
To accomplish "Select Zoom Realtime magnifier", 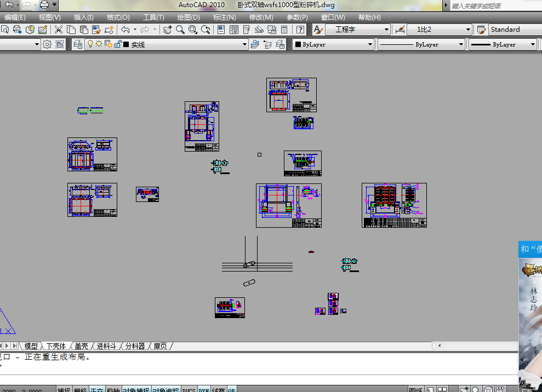I will 180,30.
